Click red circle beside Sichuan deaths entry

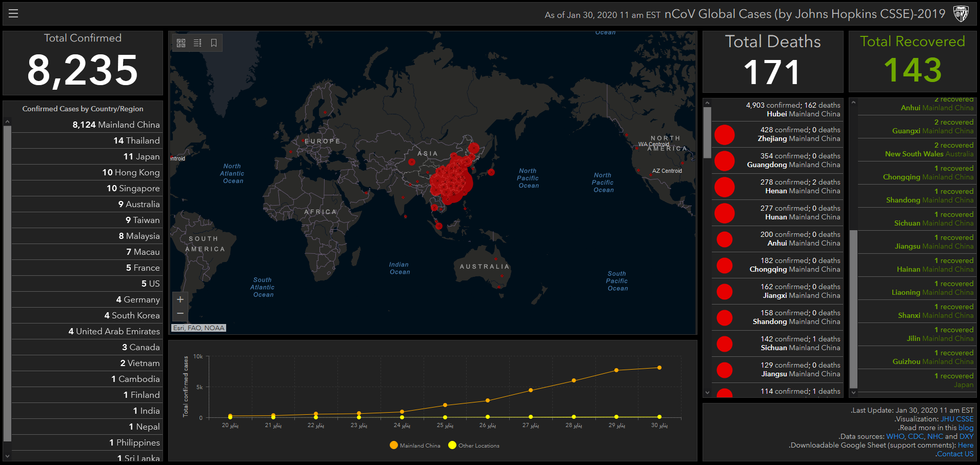725,344
